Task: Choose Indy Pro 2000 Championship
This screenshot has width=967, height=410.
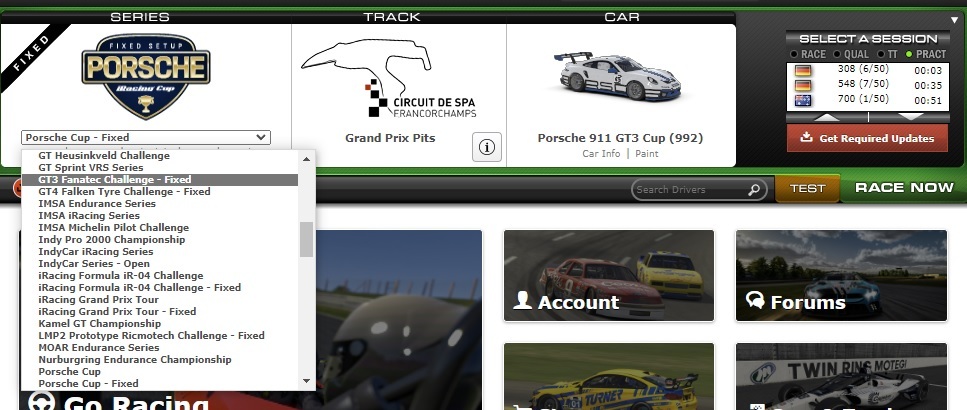Action: [x=160, y=240]
